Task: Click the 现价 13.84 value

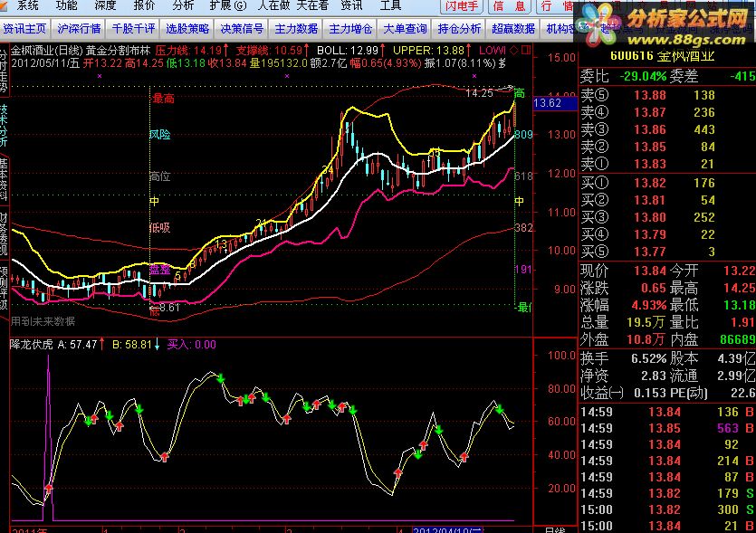Action: (x=650, y=271)
